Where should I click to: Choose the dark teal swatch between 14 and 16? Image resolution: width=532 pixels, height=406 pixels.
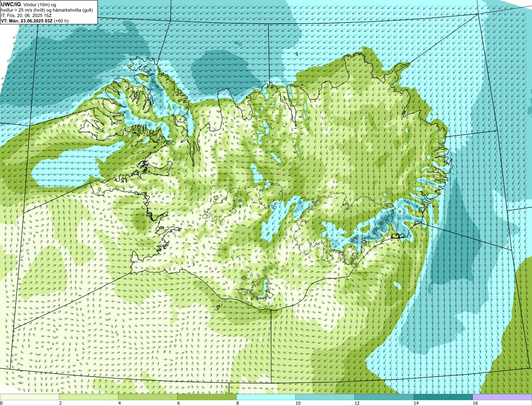tap(443, 397)
